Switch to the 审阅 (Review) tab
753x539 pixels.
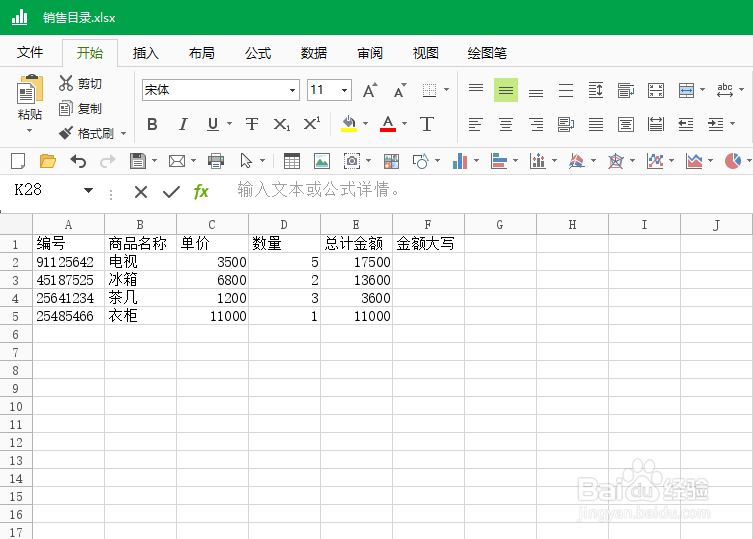(x=370, y=53)
